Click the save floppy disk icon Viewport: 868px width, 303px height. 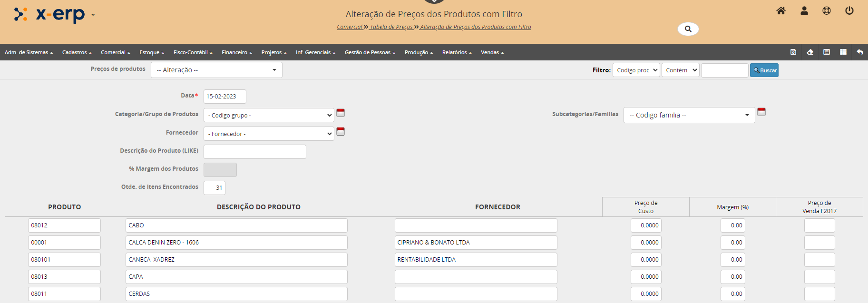coord(793,52)
